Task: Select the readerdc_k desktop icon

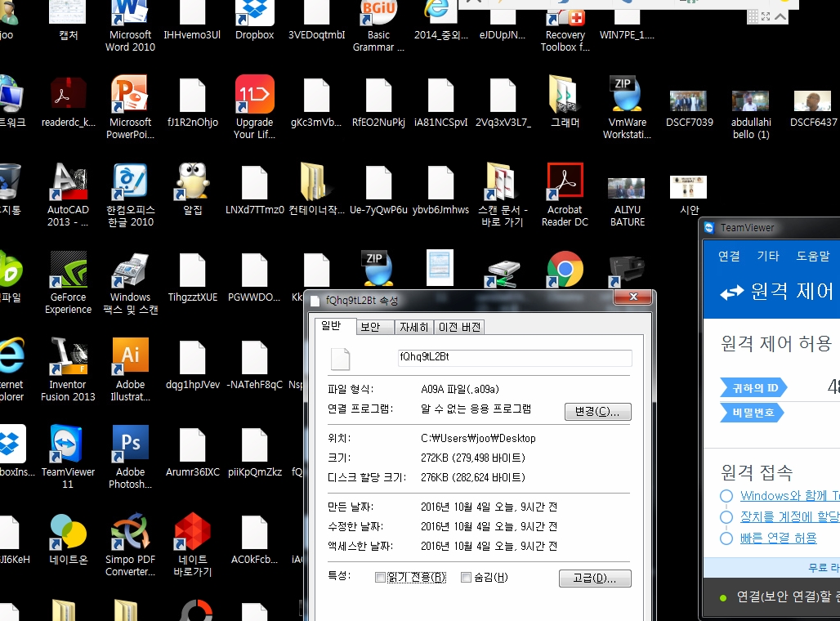Action: tap(68, 95)
